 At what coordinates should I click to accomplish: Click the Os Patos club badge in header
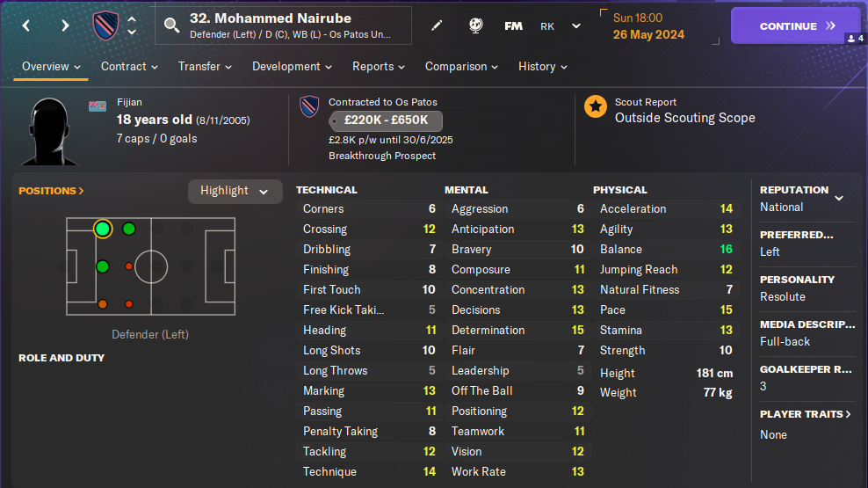pos(105,25)
